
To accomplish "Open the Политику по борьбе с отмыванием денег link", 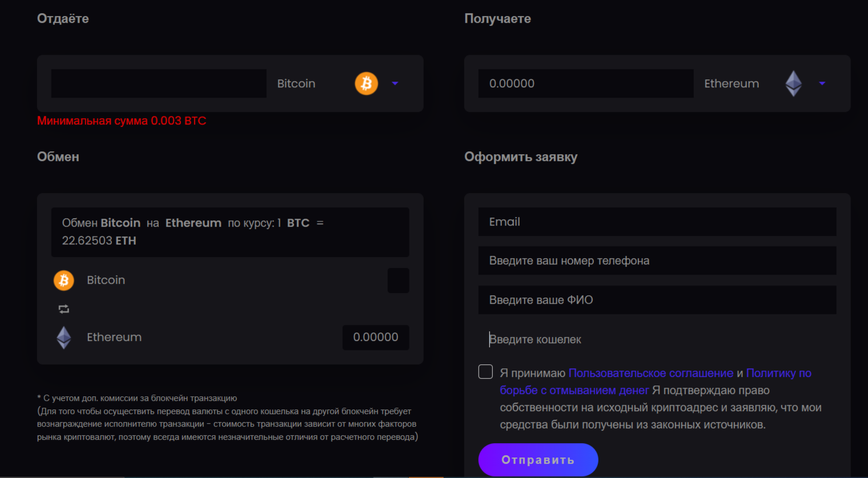I will pyautogui.click(x=656, y=381).
